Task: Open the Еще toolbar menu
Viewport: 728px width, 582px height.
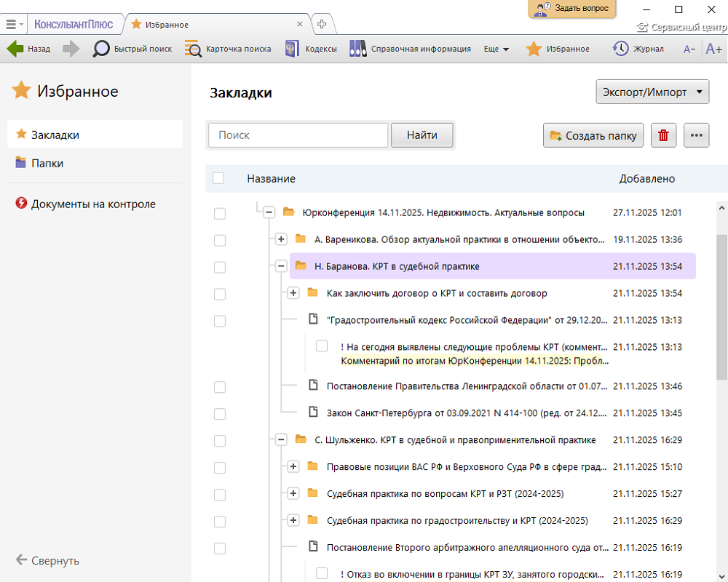Action: click(496, 49)
